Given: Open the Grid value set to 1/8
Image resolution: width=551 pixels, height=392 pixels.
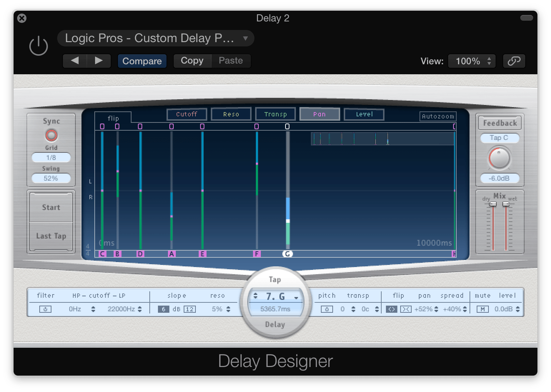Looking at the screenshot, I should point(51,157).
